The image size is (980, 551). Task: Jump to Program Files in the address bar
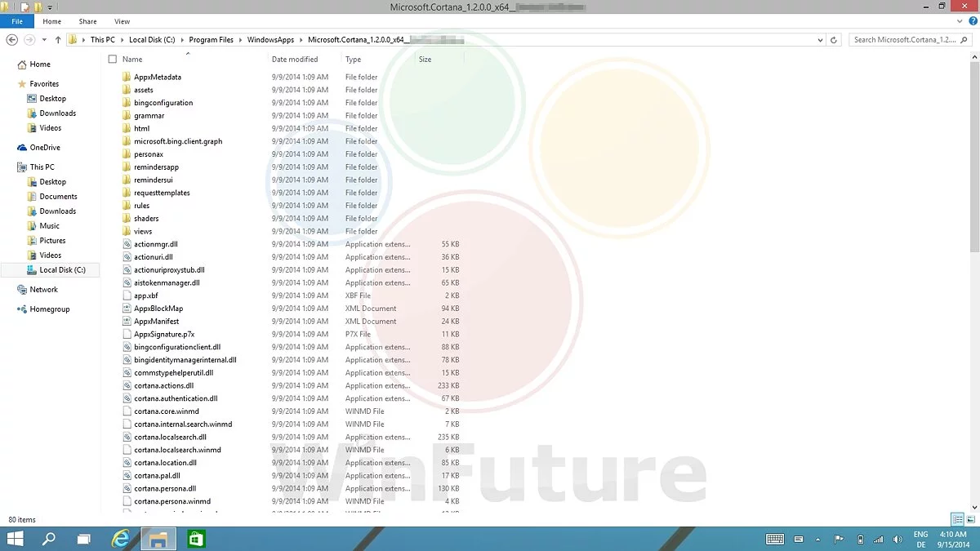point(212,40)
